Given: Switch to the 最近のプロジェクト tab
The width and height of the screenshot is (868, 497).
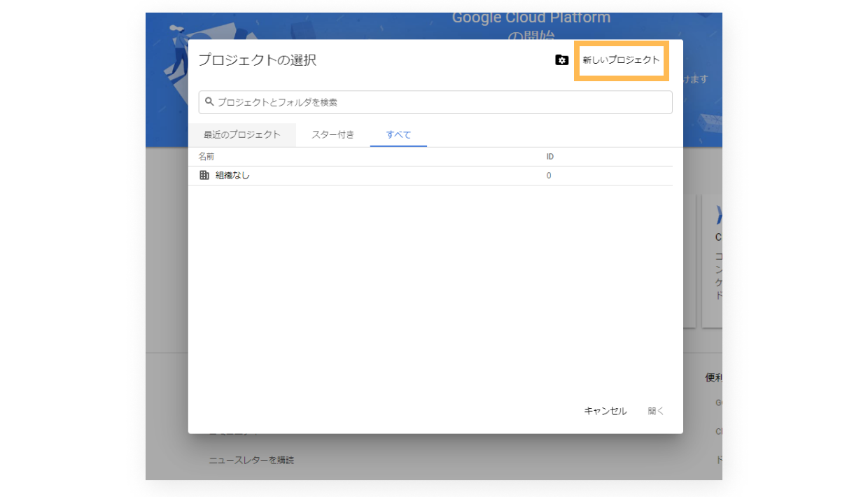Looking at the screenshot, I should coord(241,135).
